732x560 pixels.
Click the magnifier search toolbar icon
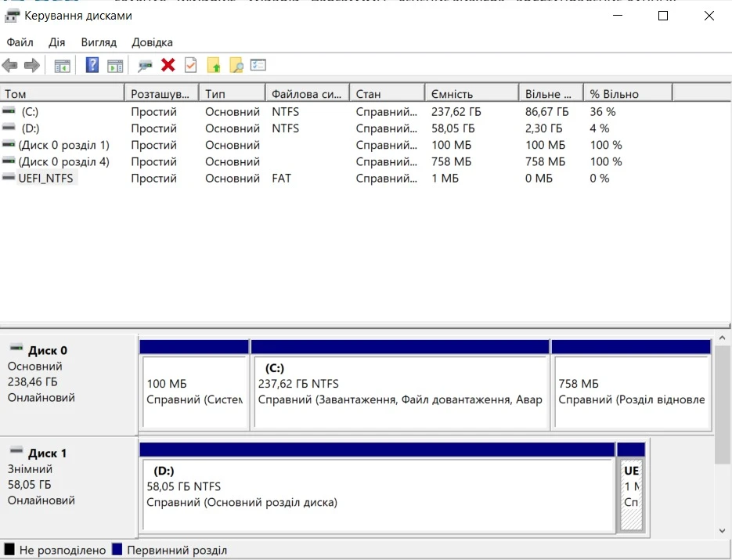tap(236, 66)
